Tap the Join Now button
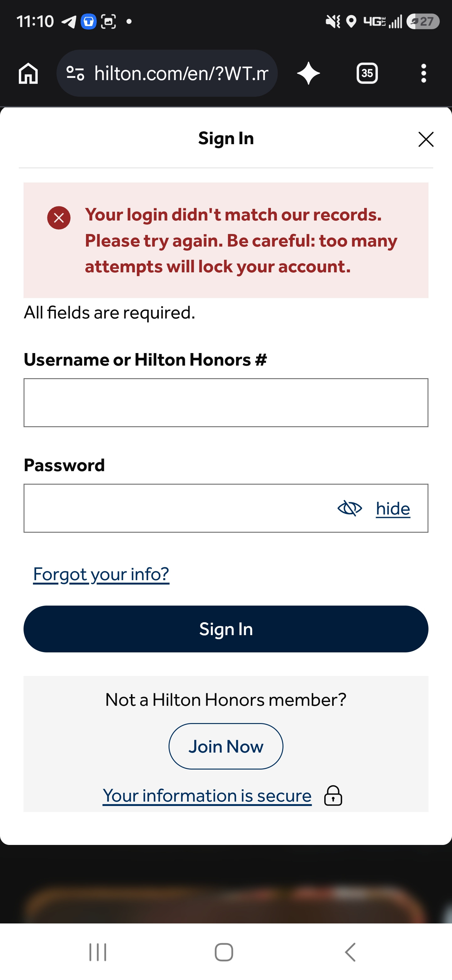This screenshot has width=452, height=980. click(x=226, y=746)
